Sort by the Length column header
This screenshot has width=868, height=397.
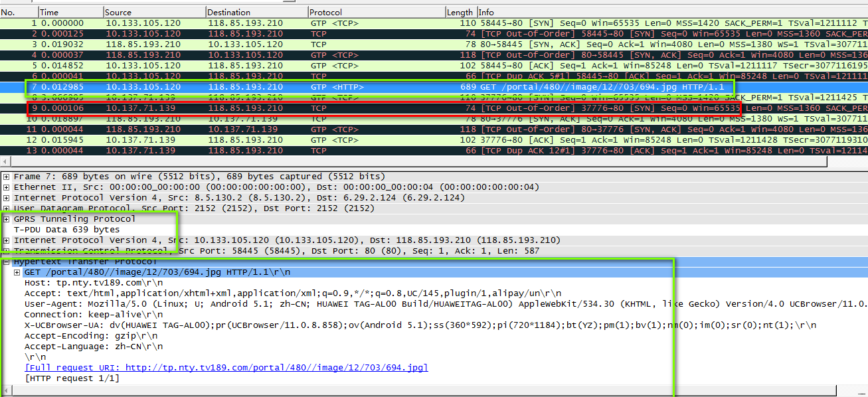coord(461,12)
